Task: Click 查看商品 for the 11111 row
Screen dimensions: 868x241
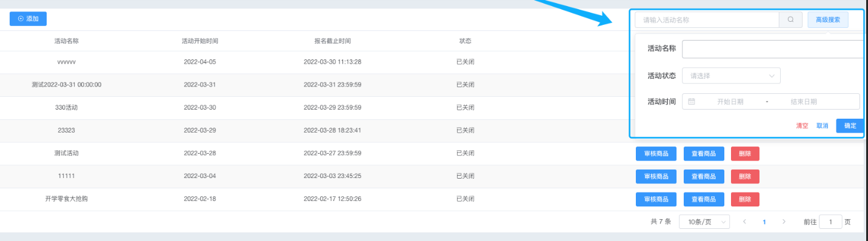Action: (704, 176)
